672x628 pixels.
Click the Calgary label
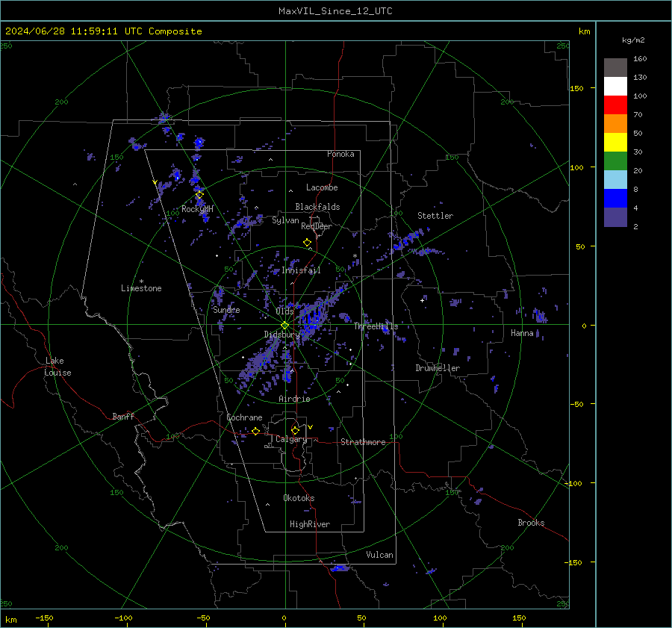pos(291,439)
